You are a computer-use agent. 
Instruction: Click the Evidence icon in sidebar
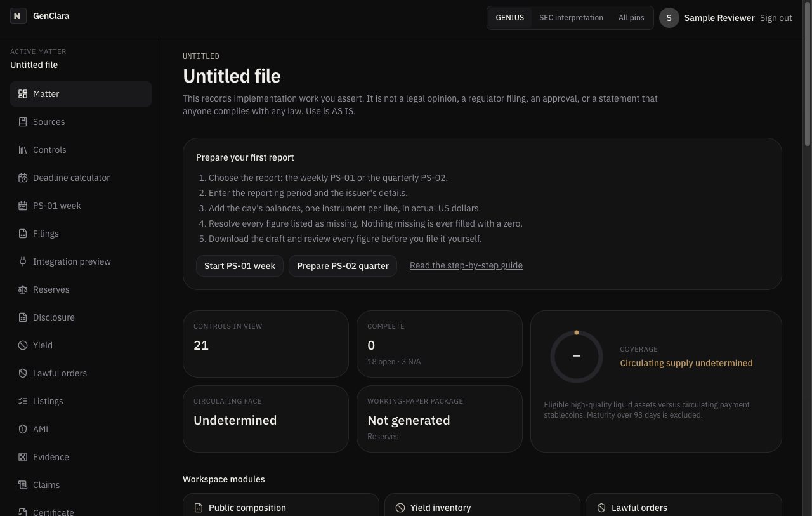pos(23,457)
